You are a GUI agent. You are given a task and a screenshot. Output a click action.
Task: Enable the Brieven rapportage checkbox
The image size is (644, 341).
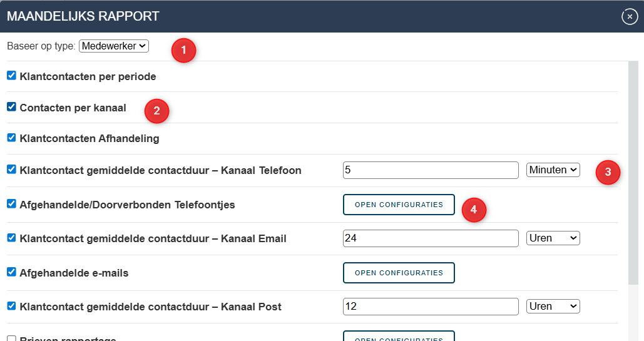pyautogui.click(x=11, y=338)
